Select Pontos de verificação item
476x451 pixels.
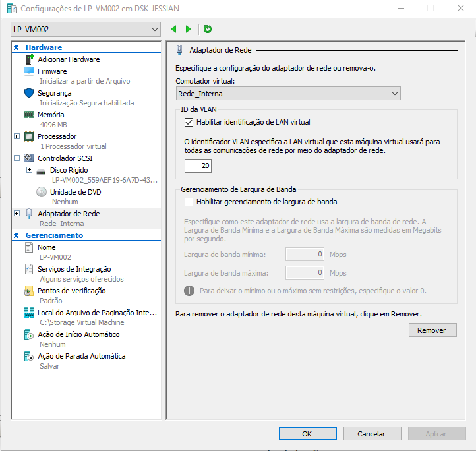coord(72,291)
